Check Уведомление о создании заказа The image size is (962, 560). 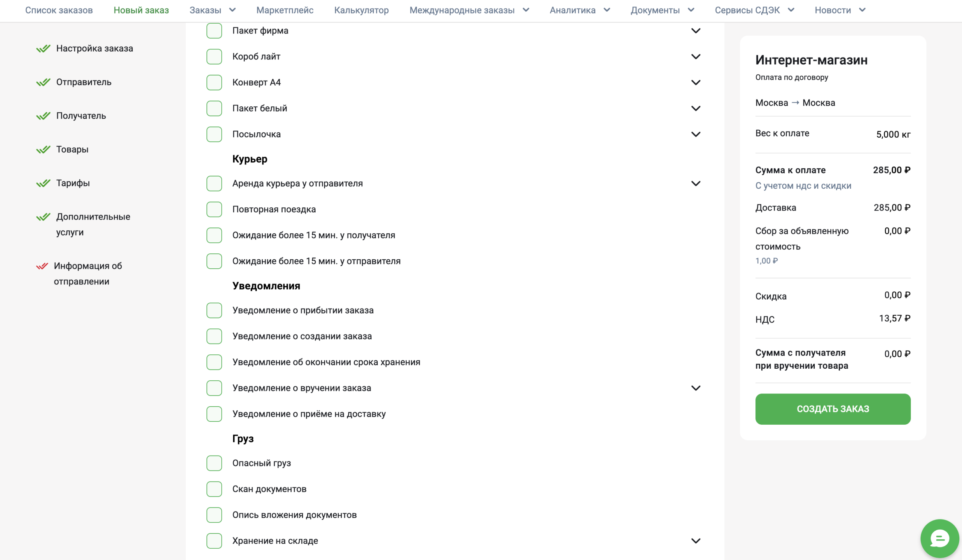pos(214,336)
